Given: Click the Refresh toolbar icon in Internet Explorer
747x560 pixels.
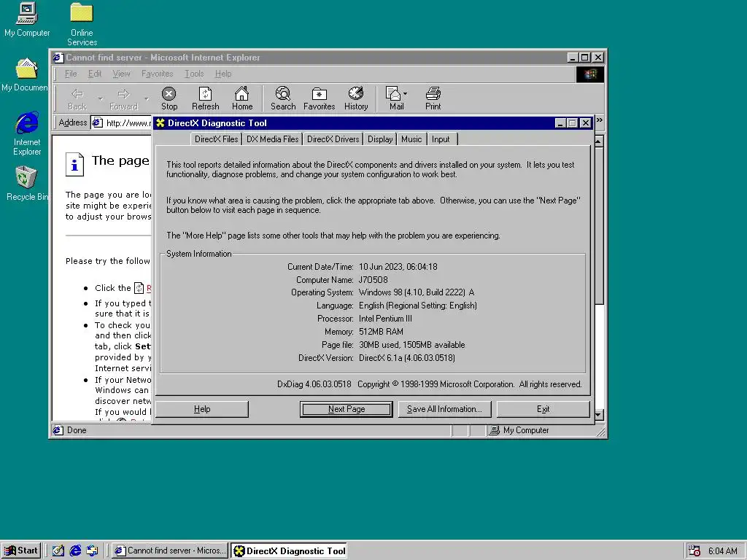Looking at the screenshot, I should click(x=205, y=99).
